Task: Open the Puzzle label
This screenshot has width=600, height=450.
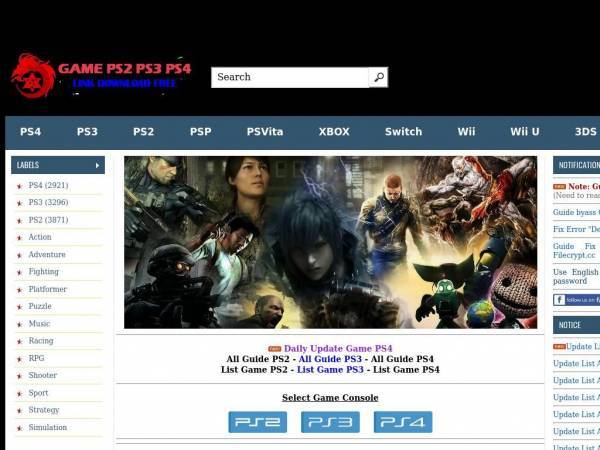Action: point(40,307)
